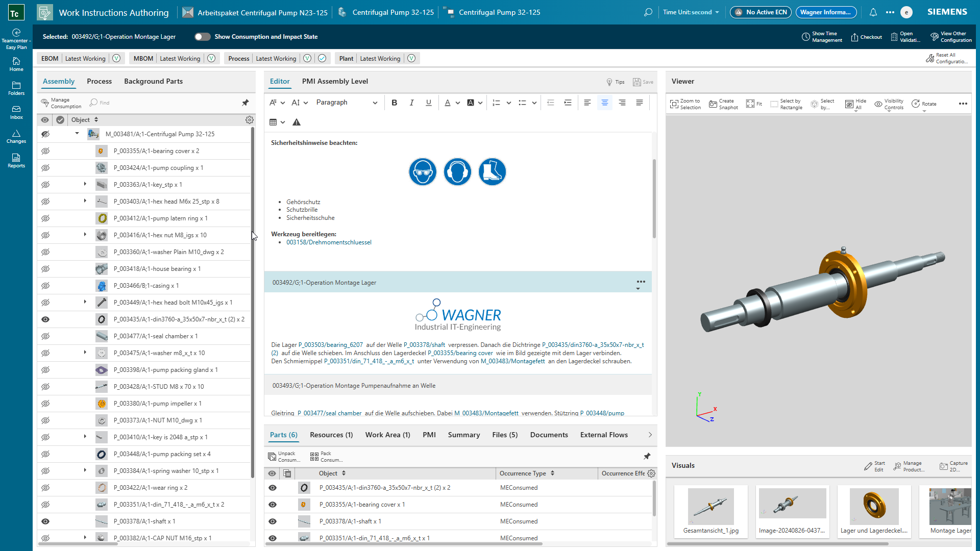Open the Inbox from left sidebar
This screenshot has width=980, height=551.
[16, 112]
